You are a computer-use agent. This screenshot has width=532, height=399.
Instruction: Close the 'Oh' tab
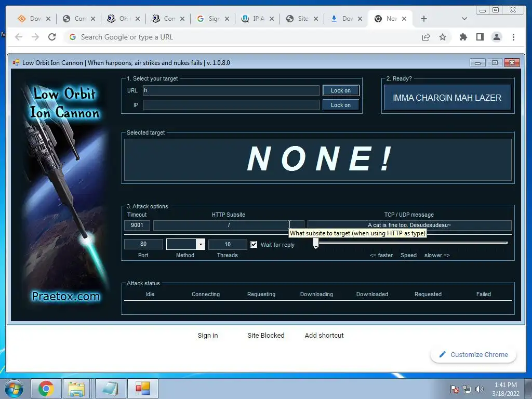click(x=137, y=19)
